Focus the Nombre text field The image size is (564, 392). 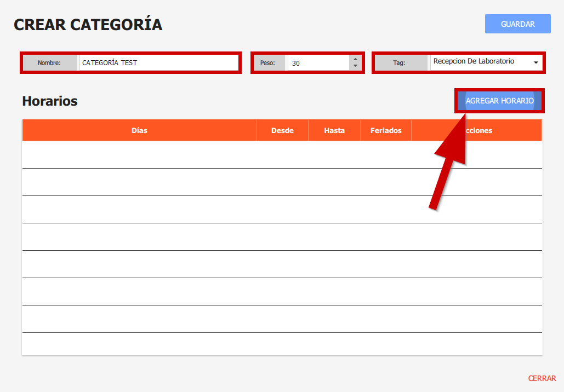point(158,63)
